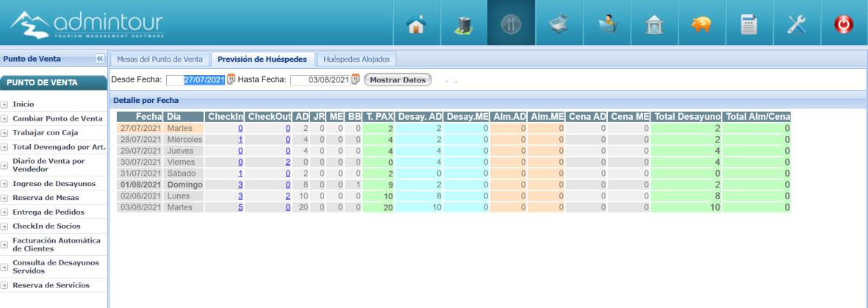Open the calendar picker for Hasta Fecha

[356, 79]
